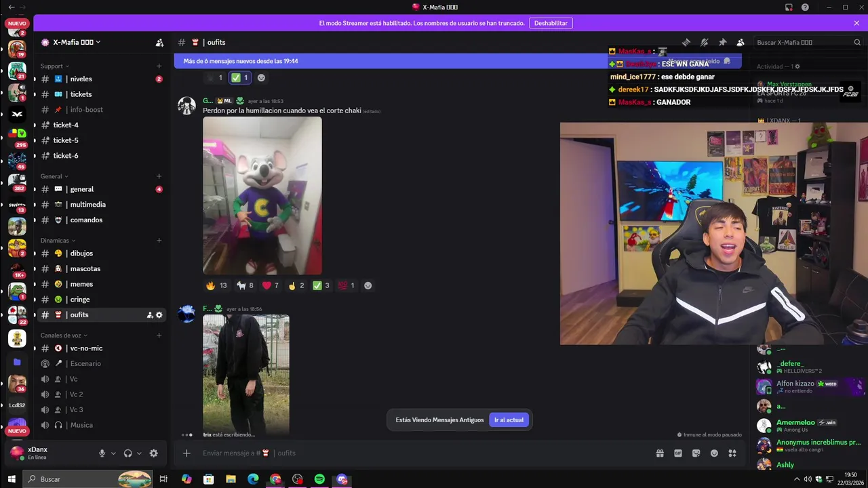
Task: Open Amermelao in member list
Action: tap(810, 426)
